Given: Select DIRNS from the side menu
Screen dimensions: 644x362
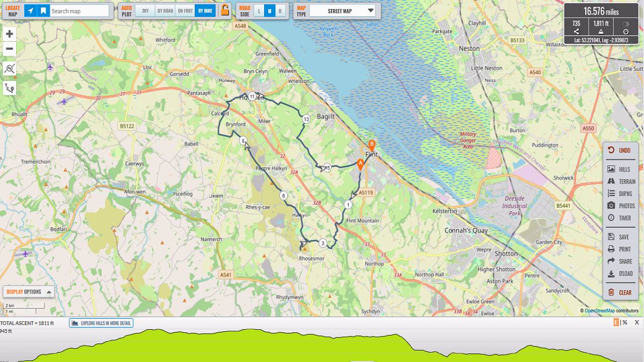Looking at the screenshot, I should [620, 194].
